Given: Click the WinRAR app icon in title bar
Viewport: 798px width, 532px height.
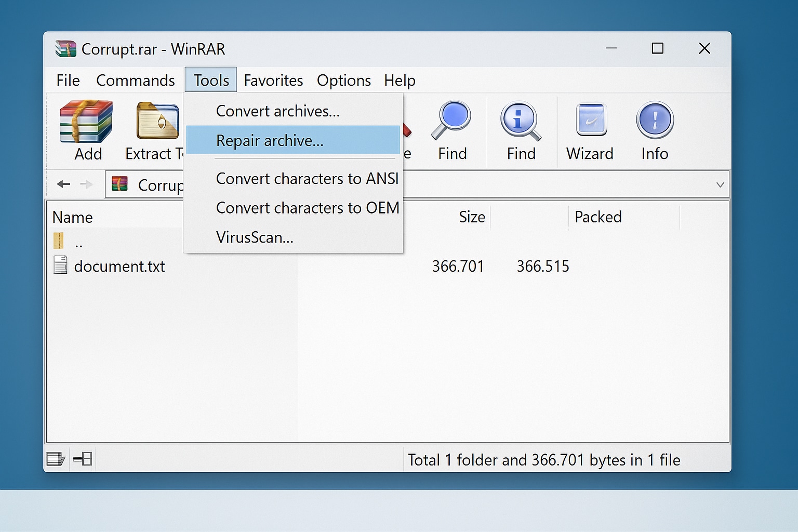Looking at the screenshot, I should pyautogui.click(x=66, y=49).
